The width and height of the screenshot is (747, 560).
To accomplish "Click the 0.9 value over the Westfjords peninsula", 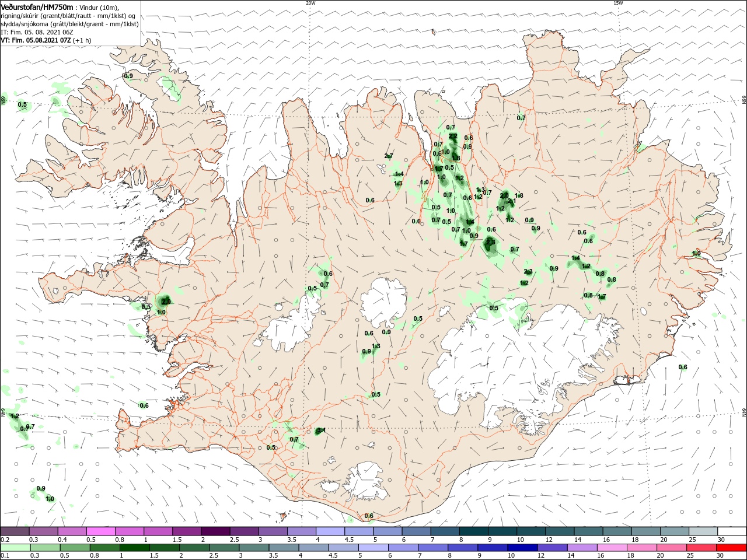I will [x=128, y=76].
